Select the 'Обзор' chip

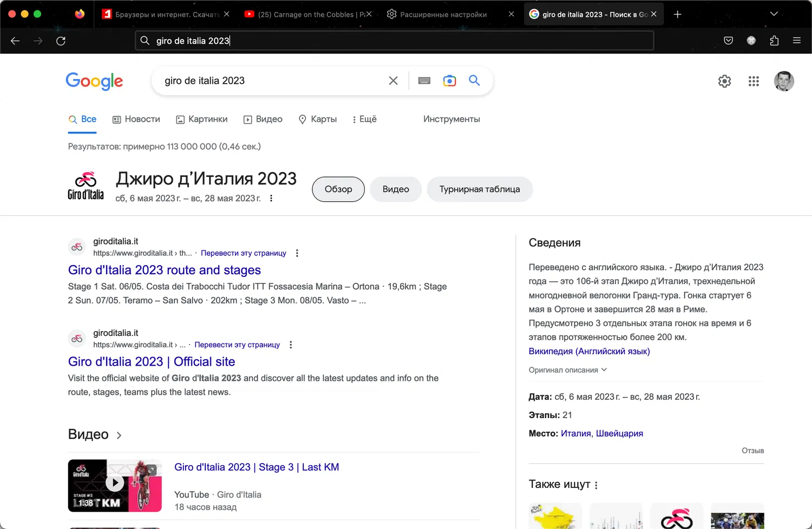(x=338, y=189)
